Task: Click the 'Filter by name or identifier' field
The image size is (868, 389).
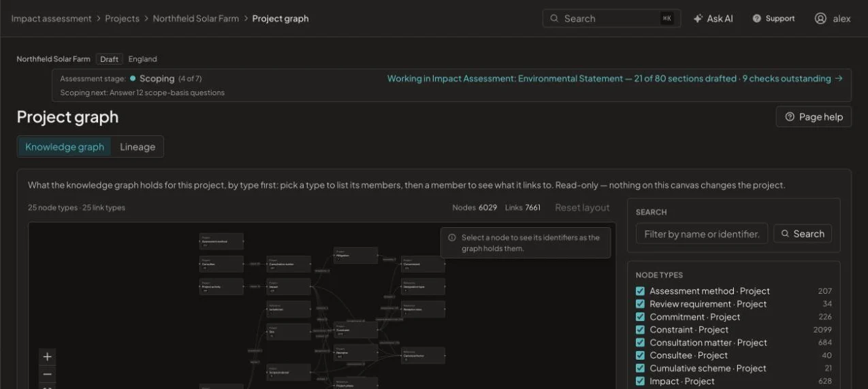Action: click(702, 234)
